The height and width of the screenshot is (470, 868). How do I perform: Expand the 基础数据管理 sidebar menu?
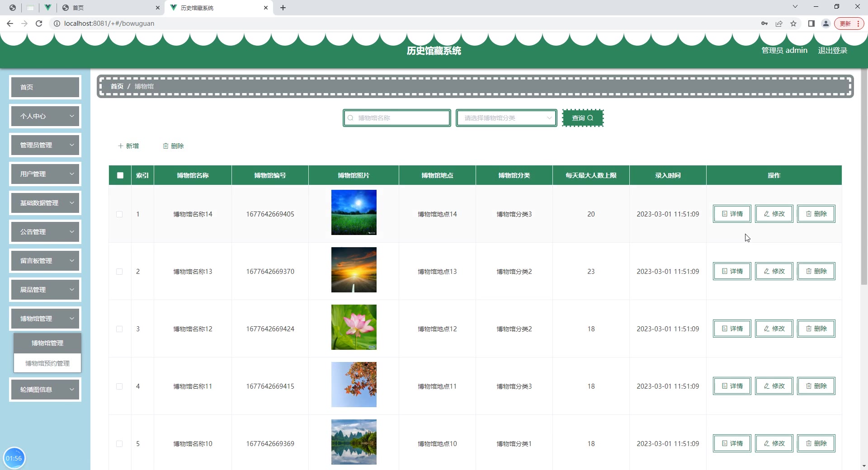[45, 203]
